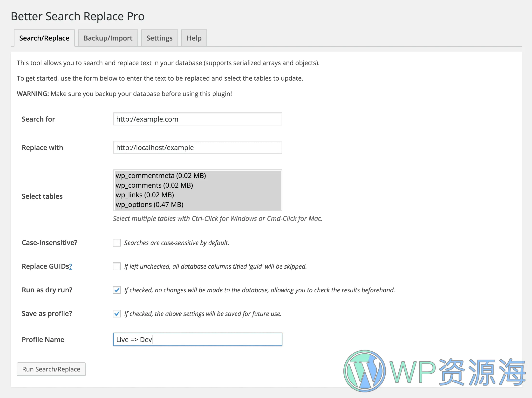Open the Settings tab
This screenshot has height=398, width=532.
[159, 38]
